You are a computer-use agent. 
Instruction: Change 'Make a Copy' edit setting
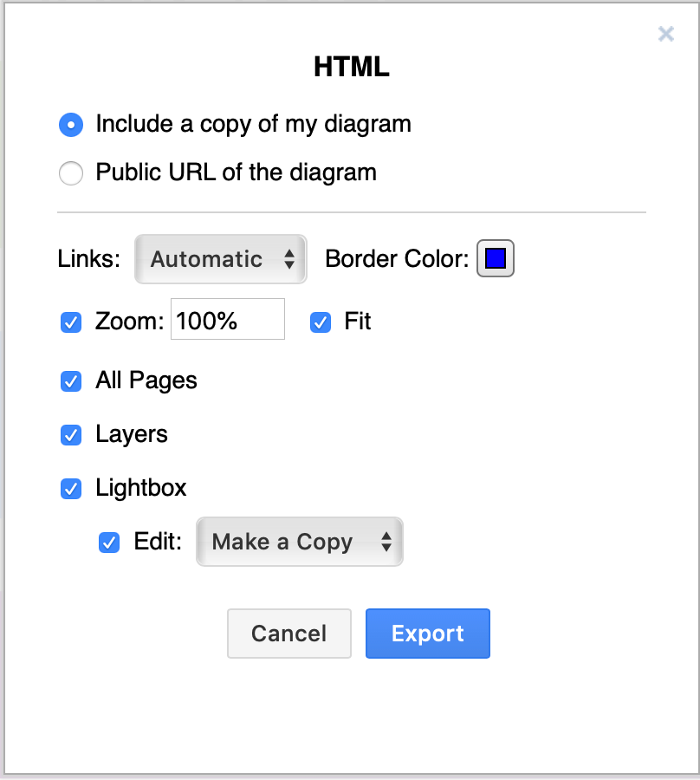tap(299, 542)
